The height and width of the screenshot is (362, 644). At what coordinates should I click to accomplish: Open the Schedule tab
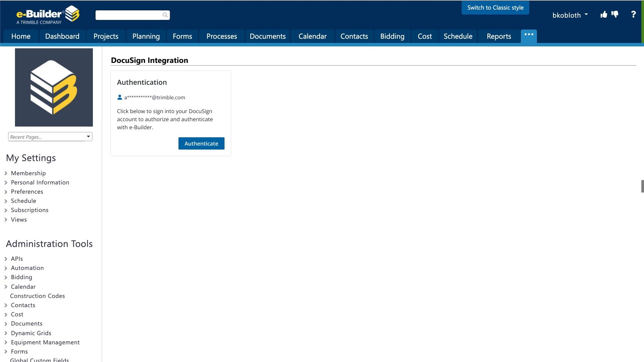pos(458,36)
